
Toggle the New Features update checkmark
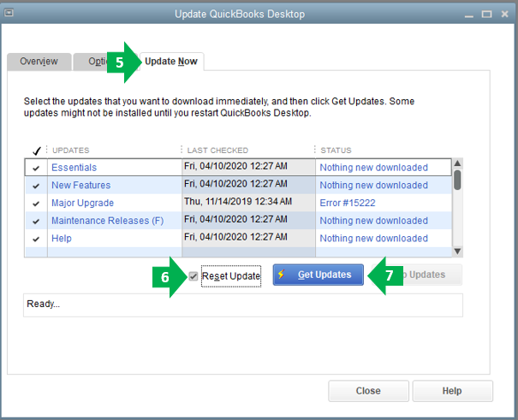(x=36, y=186)
